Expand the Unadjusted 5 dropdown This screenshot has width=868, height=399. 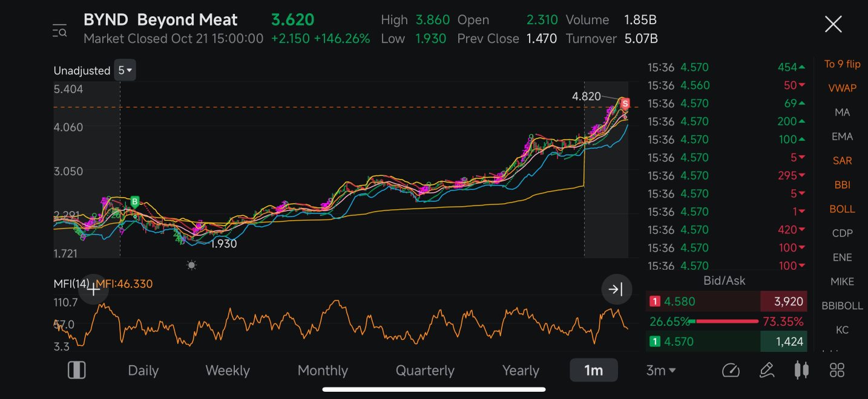click(x=126, y=70)
